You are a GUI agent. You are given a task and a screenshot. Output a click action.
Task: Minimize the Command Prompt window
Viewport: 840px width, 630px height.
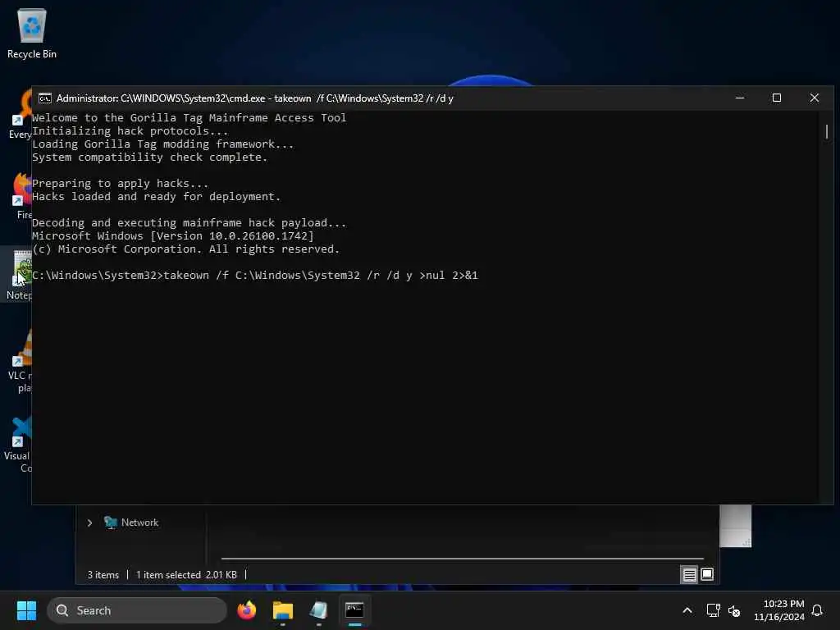point(740,98)
